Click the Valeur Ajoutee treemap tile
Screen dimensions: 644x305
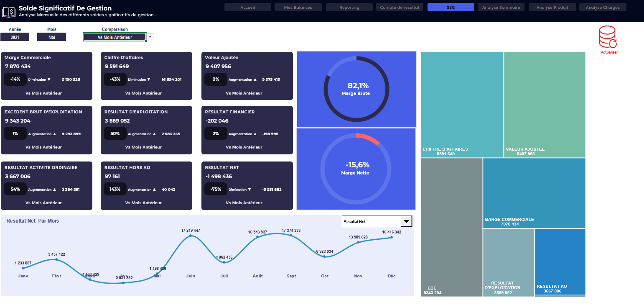545,105
